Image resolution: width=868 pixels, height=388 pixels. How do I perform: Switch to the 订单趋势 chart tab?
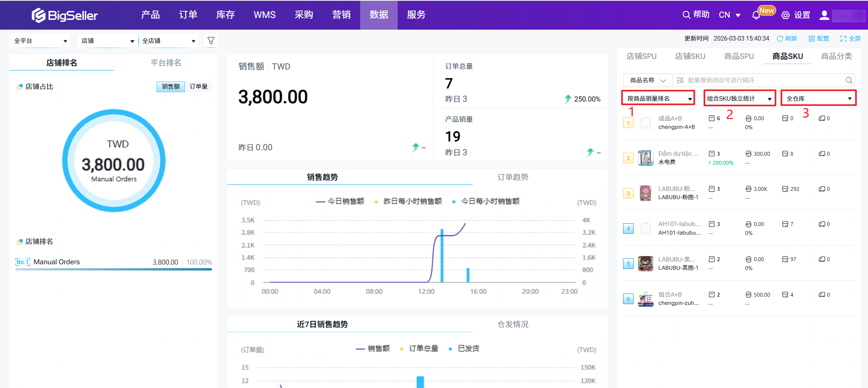pos(513,177)
